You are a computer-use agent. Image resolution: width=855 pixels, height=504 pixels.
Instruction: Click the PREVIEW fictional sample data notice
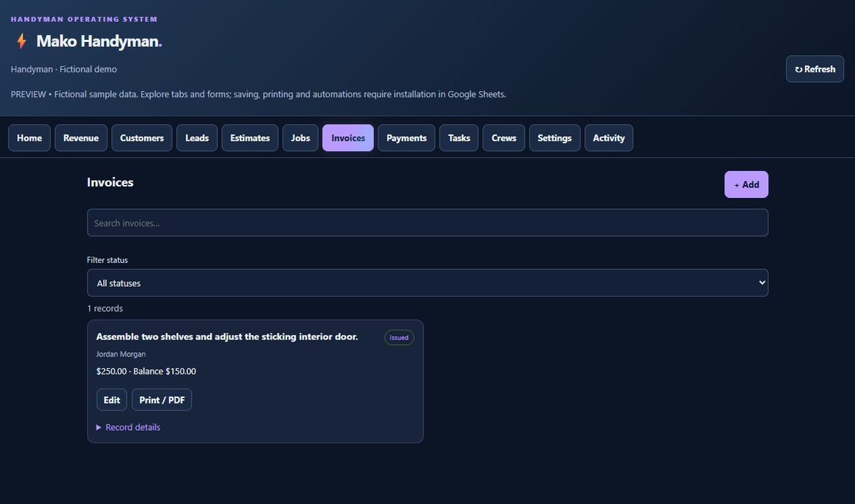[x=259, y=94]
